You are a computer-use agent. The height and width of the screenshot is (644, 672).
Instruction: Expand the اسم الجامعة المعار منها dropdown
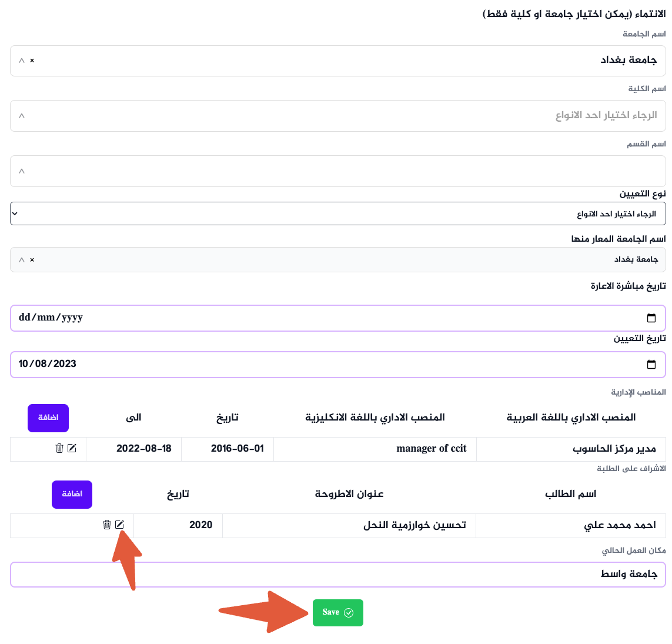[21, 259]
